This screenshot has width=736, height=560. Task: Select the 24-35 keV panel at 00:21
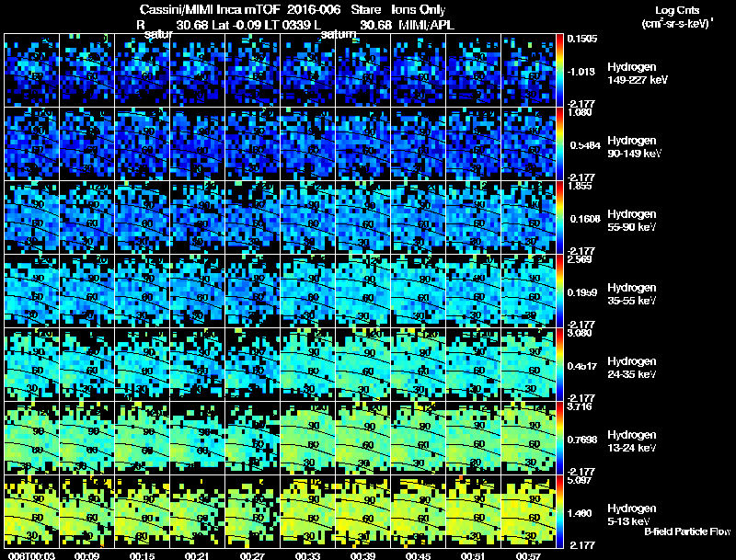pos(197,365)
